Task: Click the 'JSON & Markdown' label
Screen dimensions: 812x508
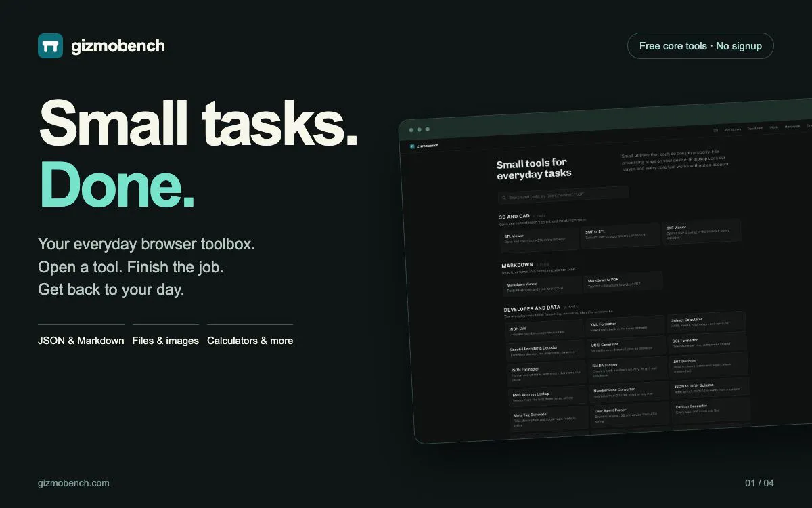Action: tap(81, 341)
